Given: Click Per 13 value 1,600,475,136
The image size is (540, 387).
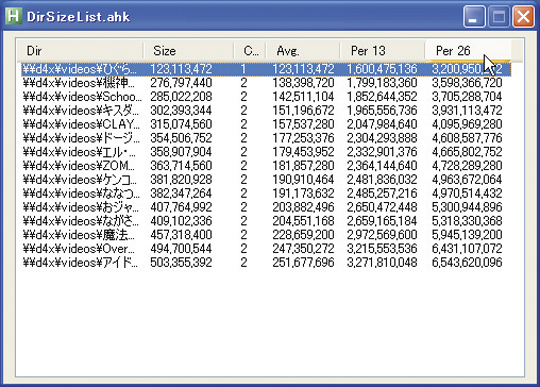Looking at the screenshot, I should pyautogui.click(x=382, y=69).
